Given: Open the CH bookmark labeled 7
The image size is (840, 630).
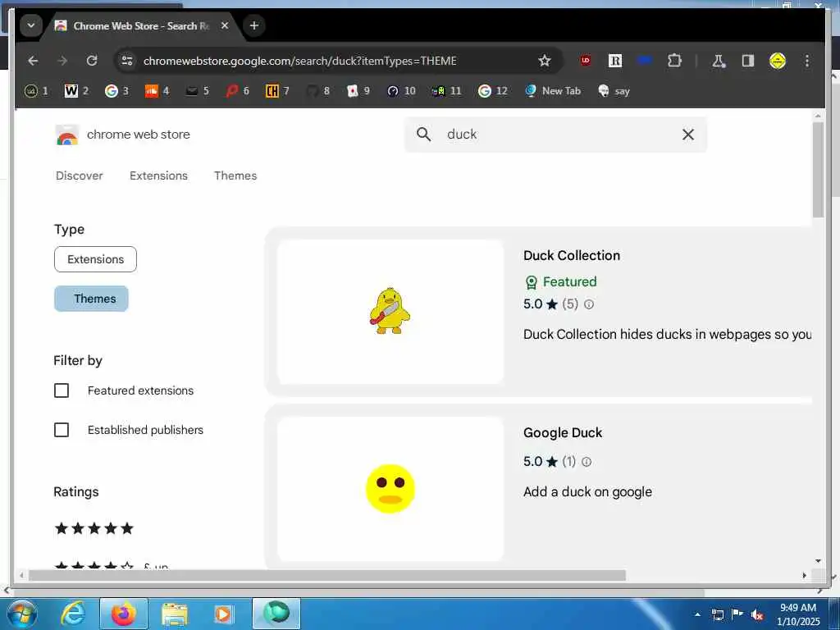Looking at the screenshot, I should 277,90.
